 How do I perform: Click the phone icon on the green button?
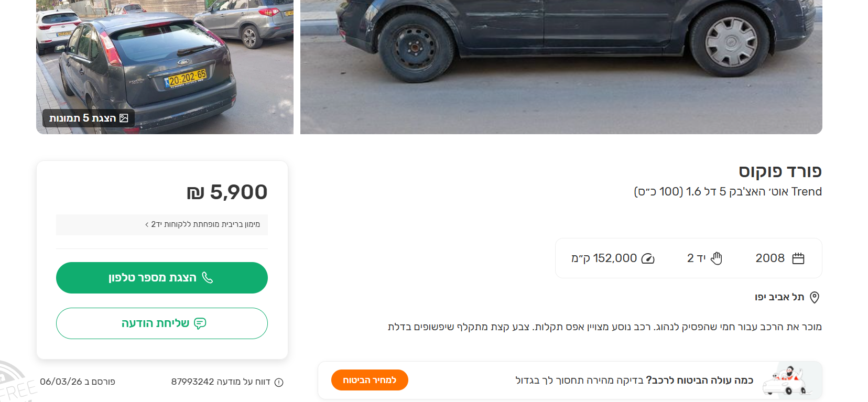207,277
